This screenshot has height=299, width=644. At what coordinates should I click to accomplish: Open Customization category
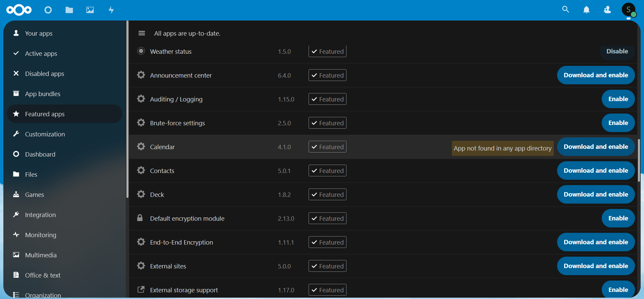(x=64, y=134)
